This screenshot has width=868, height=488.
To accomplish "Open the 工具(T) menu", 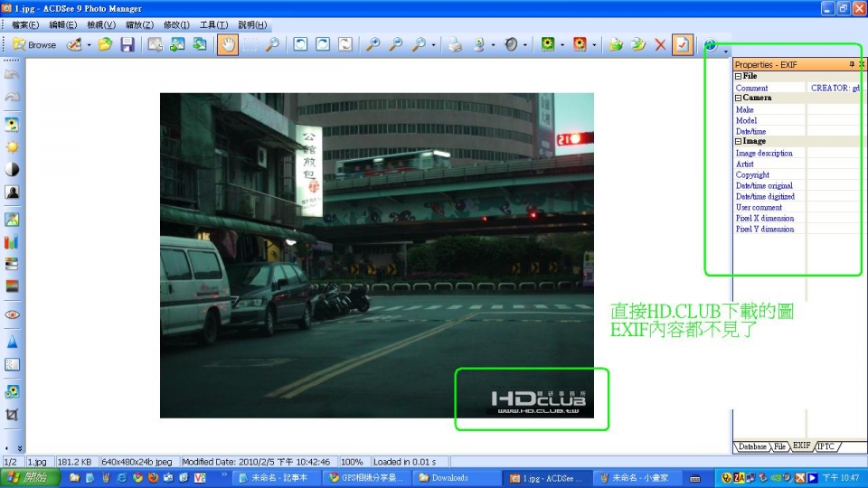I will pos(213,25).
